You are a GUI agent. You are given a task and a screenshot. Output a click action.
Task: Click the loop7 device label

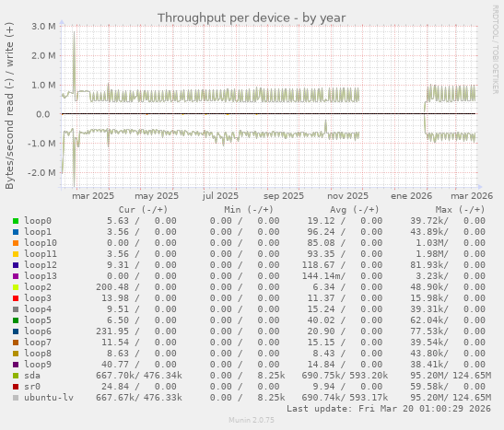(38, 343)
